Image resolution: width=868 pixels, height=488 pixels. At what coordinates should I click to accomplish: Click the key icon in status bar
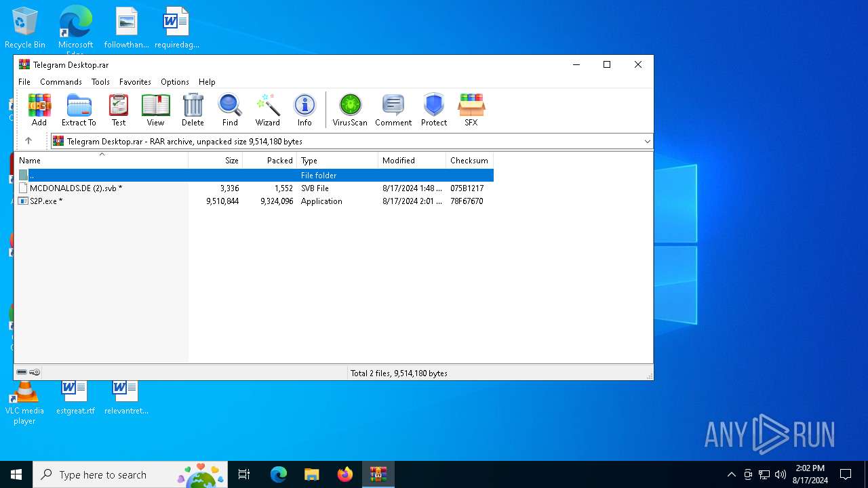[x=35, y=372]
